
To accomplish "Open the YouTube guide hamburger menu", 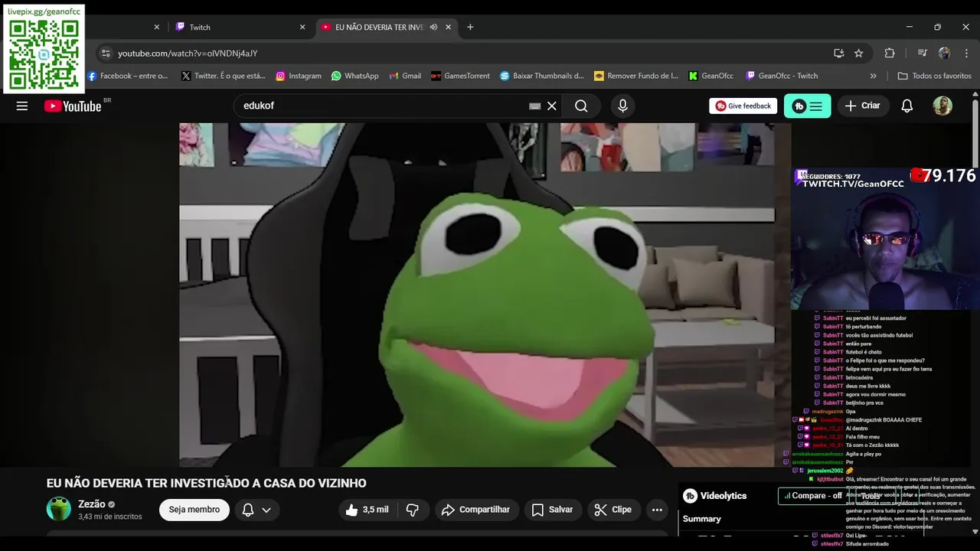I will point(22,106).
